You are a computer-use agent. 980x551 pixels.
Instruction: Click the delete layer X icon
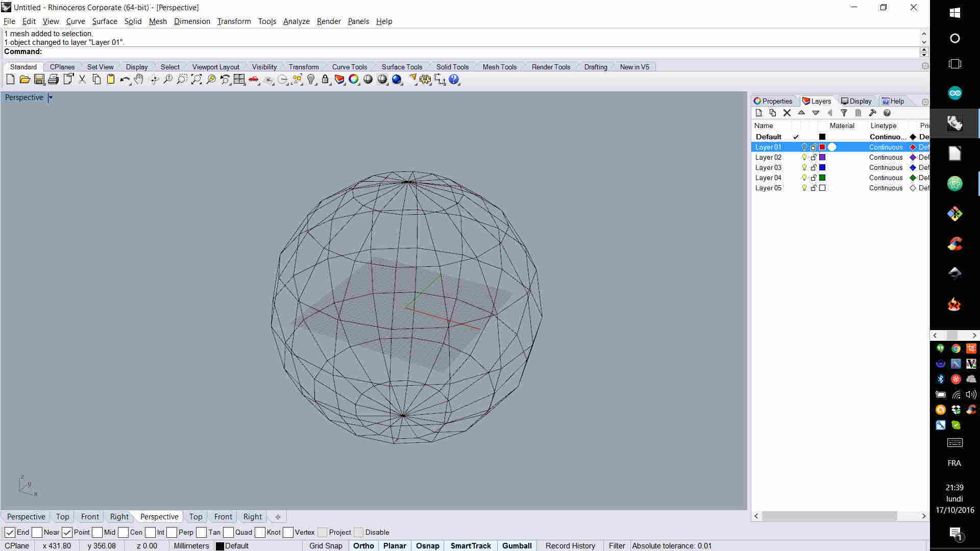787,113
